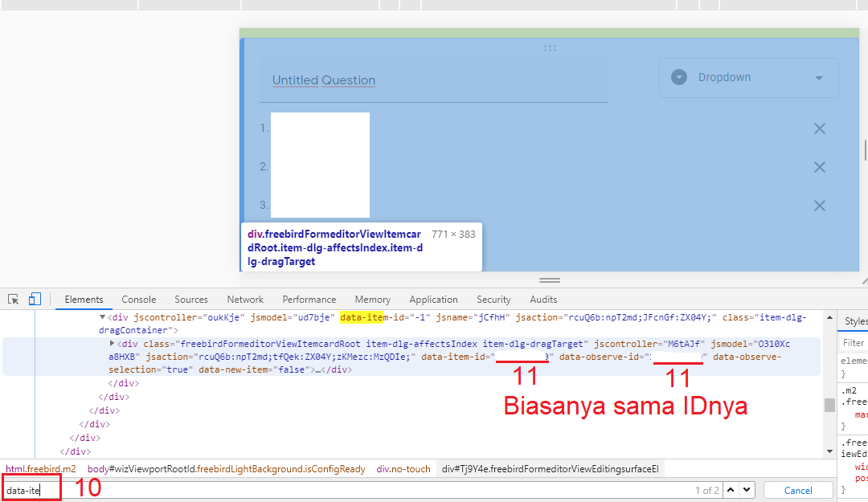Activate the inspect element picker icon
Screen dimensions: 868x502
[14, 300]
